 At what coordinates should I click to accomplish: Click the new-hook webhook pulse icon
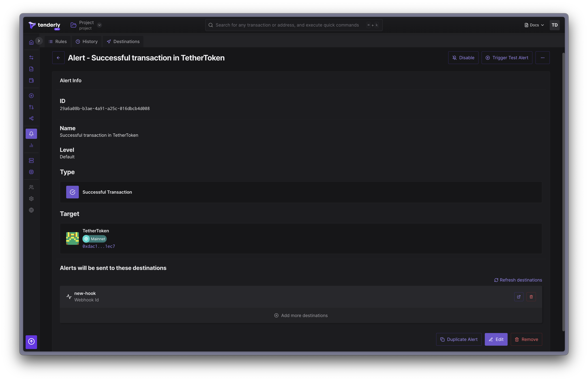[x=69, y=296]
